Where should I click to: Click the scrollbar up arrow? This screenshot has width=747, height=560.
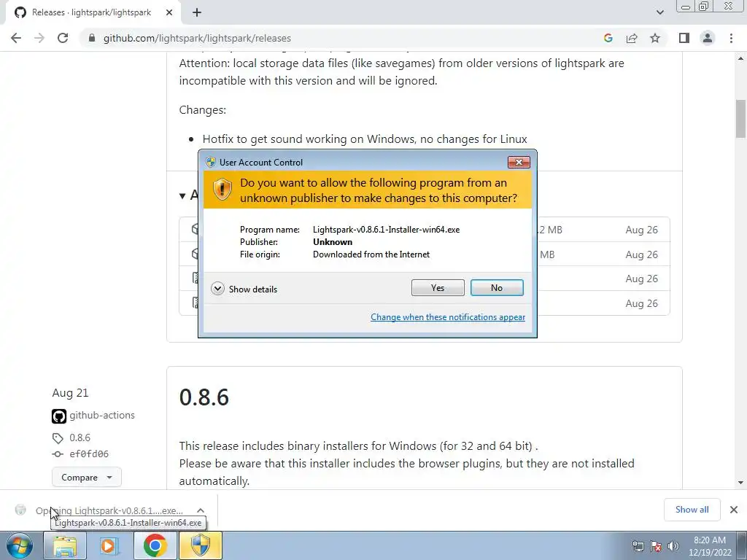point(740,58)
